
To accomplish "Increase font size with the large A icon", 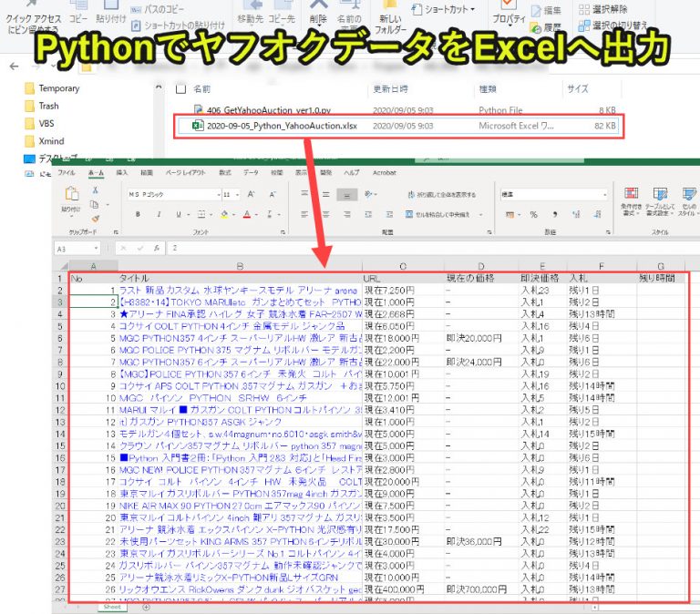I will pyautogui.click(x=252, y=194).
